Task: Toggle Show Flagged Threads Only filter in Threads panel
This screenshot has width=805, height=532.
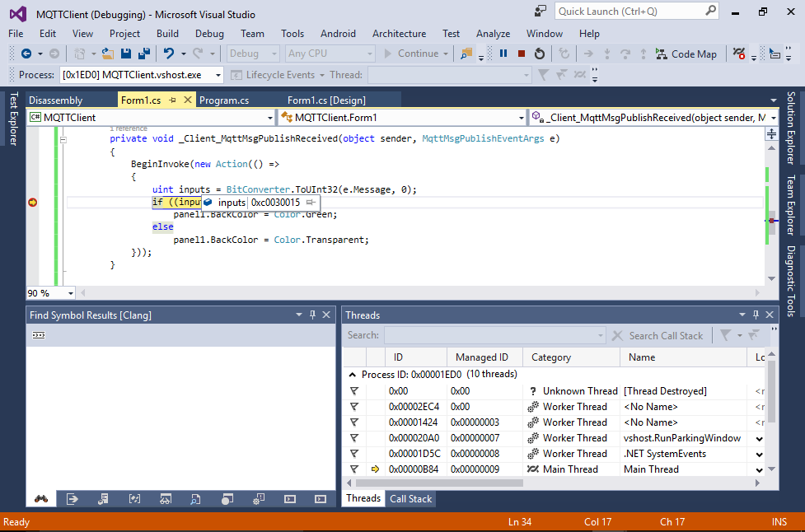Action: coord(725,335)
